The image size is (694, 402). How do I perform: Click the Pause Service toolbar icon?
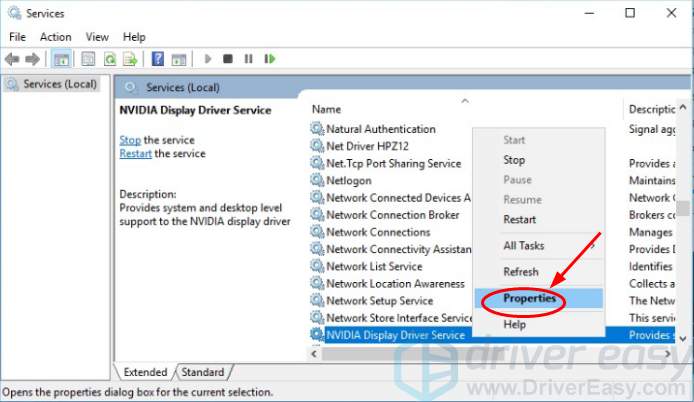pyautogui.click(x=248, y=59)
